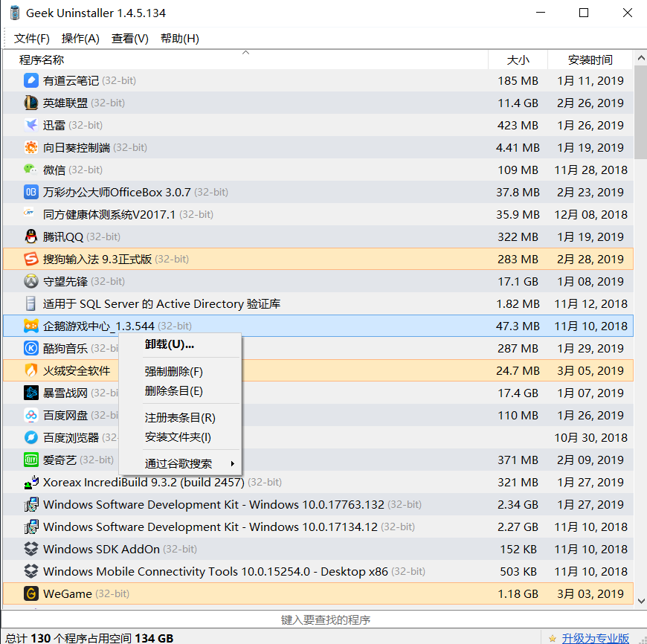The height and width of the screenshot is (644, 647).
Task: Select the 搜狗输入法 9.3正式版 program name
Action: coord(97,259)
